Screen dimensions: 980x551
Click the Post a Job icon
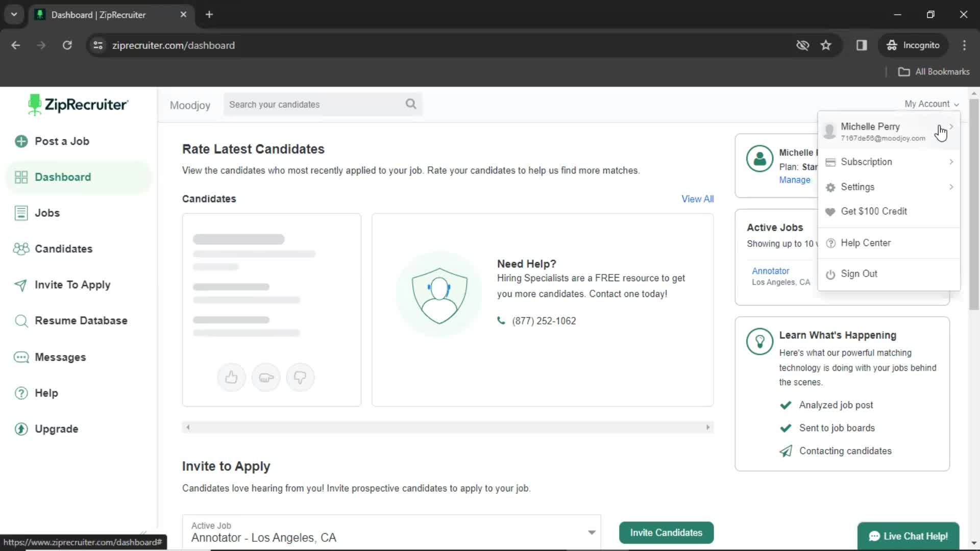[20, 141]
